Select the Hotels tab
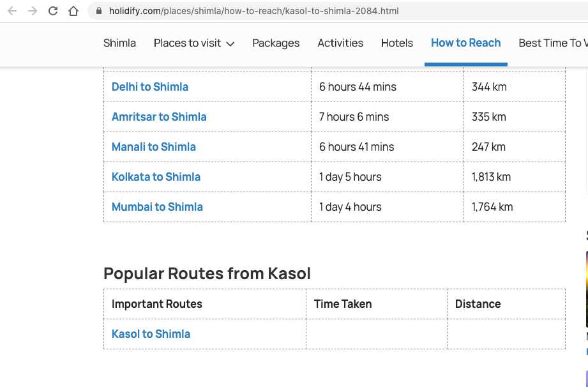 click(396, 43)
